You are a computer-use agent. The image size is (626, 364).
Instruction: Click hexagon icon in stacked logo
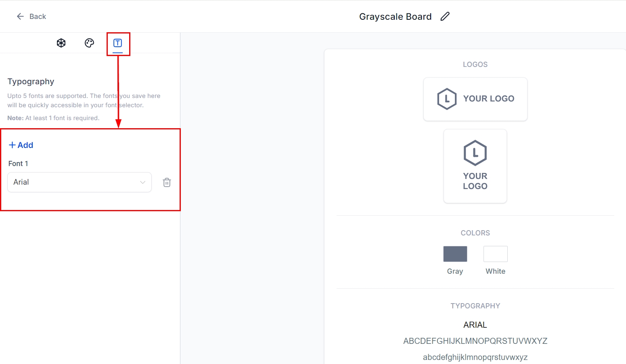click(475, 153)
